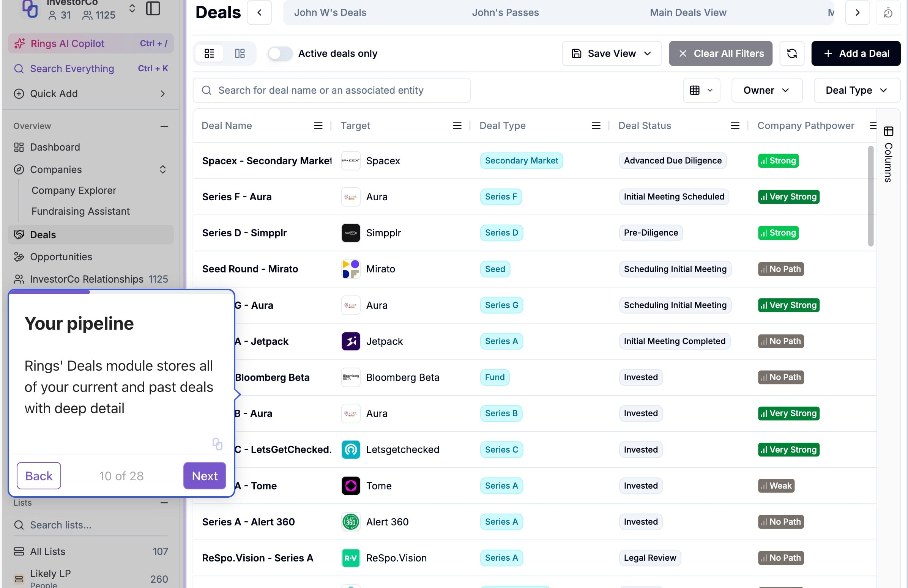Click the Spacex target logo
This screenshot has height=588, width=908.
click(x=350, y=160)
